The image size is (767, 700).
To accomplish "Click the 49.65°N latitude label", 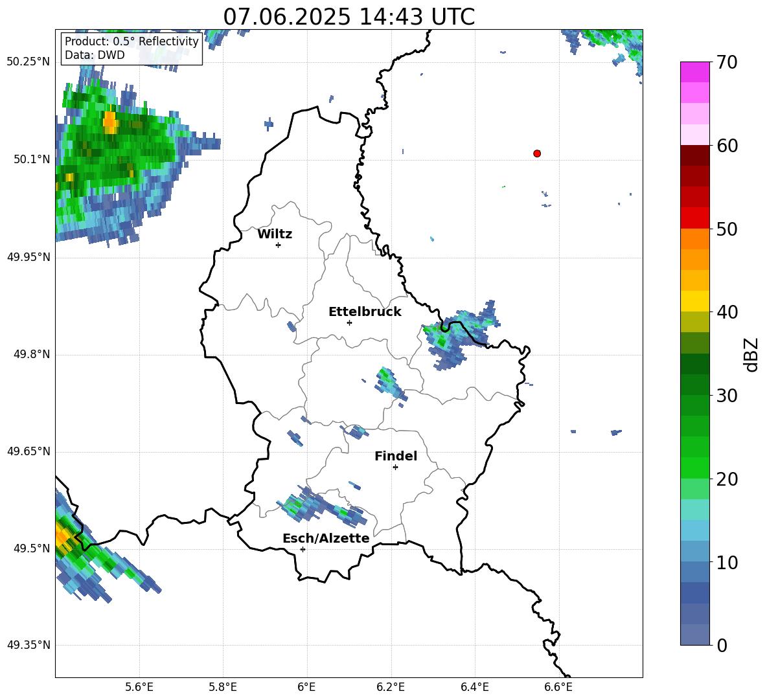I will [x=29, y=451].
